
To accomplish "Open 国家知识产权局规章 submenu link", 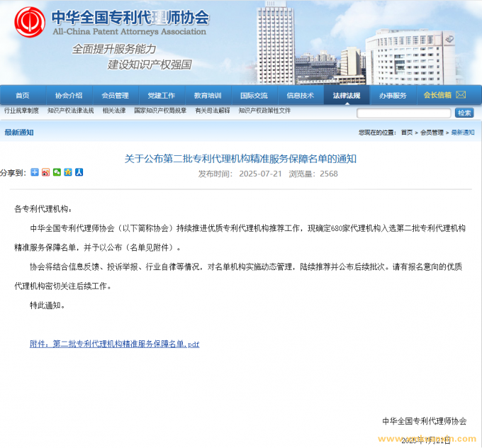I will pos(160,111).
